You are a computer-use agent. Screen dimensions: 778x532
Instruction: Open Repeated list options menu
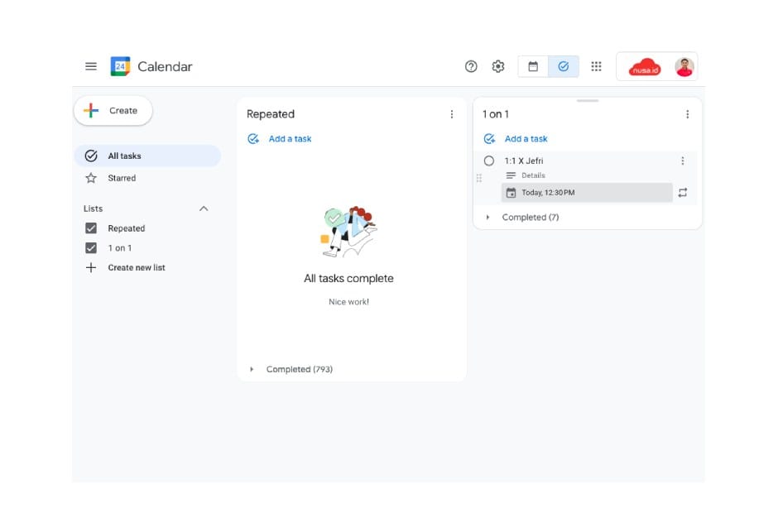coord(452,114)
